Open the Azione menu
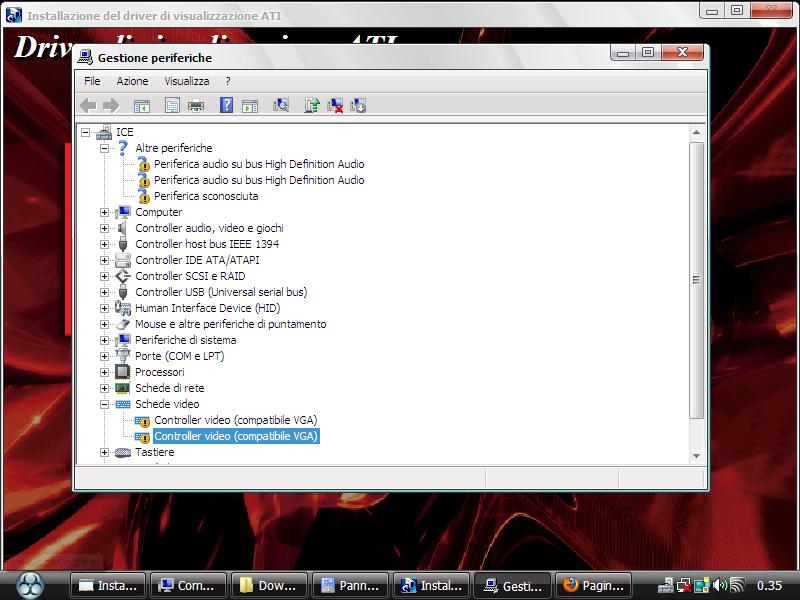Screen dimensions: 800x600 pos(132,81)
